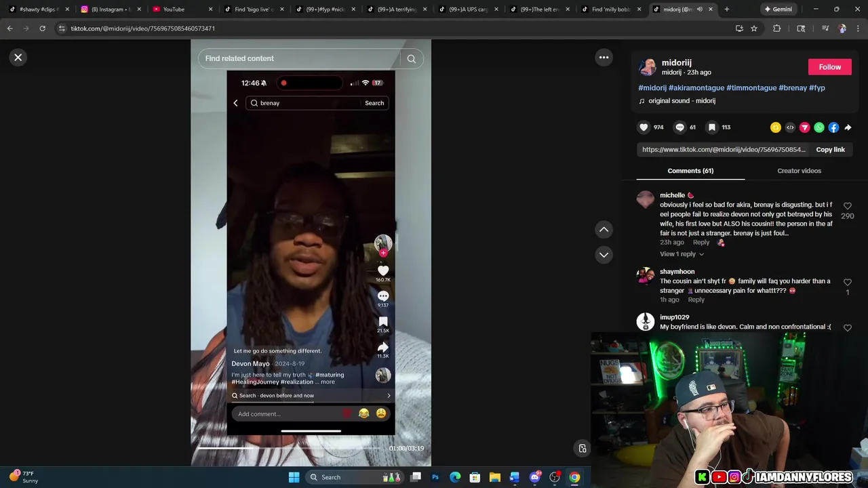Open the more options ellipsis menu on the video
The width and height of the screenshot is (868, 488).
tap(604, 58)
